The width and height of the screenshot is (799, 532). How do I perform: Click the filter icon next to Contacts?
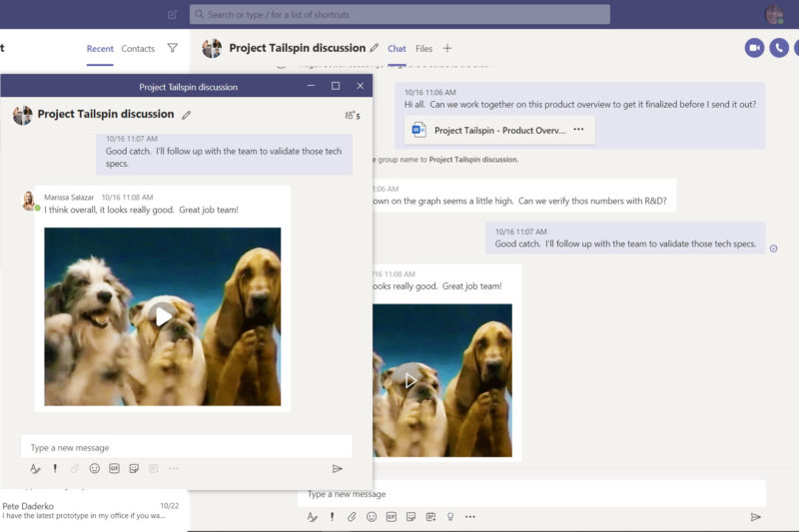pos(173,48)
